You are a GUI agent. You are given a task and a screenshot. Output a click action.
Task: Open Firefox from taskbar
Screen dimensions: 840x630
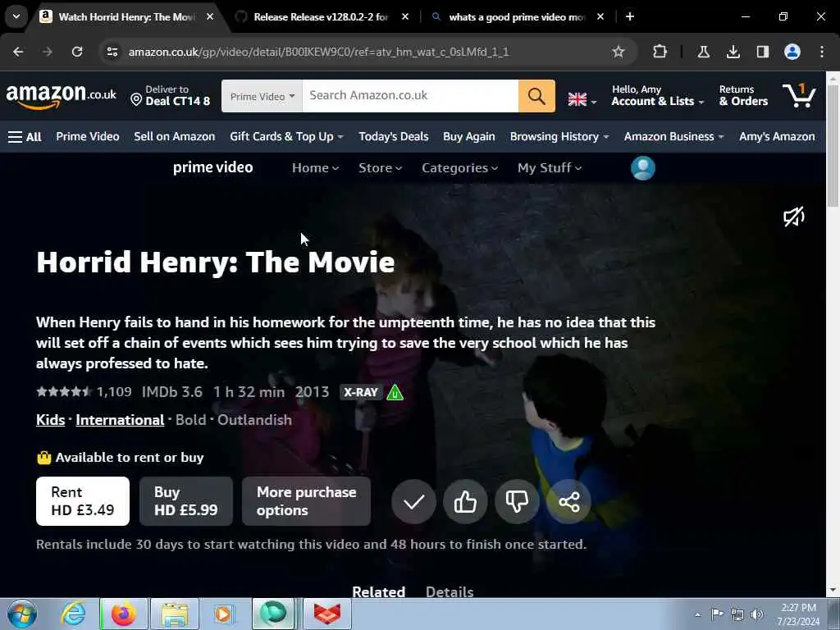(x=124, y=614)
